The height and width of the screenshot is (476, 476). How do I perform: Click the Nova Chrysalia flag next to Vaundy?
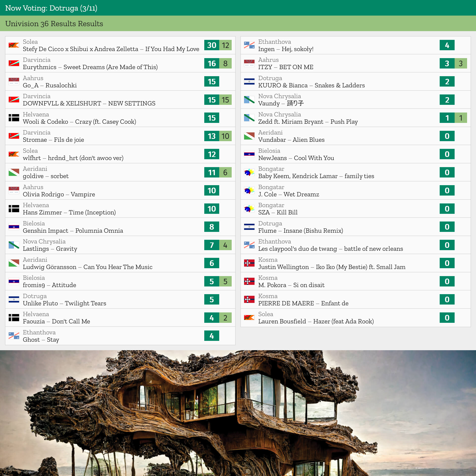point(249,100)
